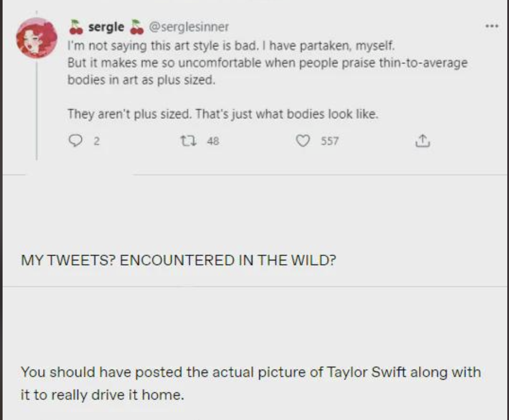Open the three-dot more options menu
Screen dimensions: 509x420
pos(491,27)
